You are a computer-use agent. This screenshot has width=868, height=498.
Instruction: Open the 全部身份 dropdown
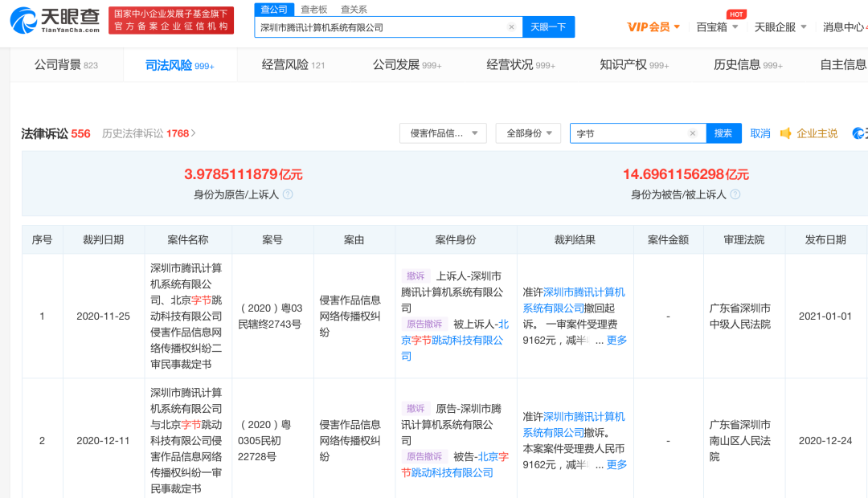[x=528, y=133]
